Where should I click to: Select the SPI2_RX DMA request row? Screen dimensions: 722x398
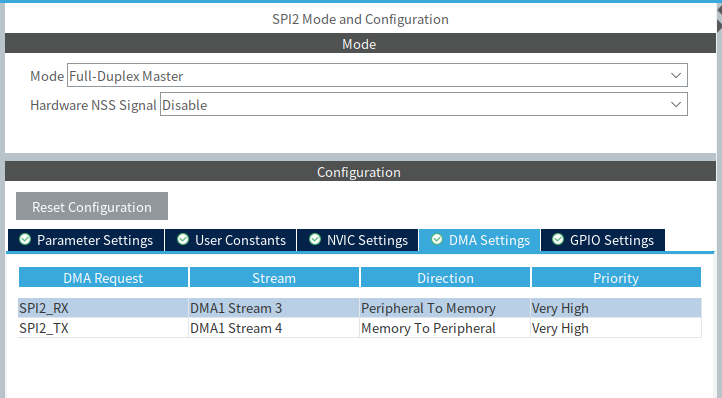[360, 308]
